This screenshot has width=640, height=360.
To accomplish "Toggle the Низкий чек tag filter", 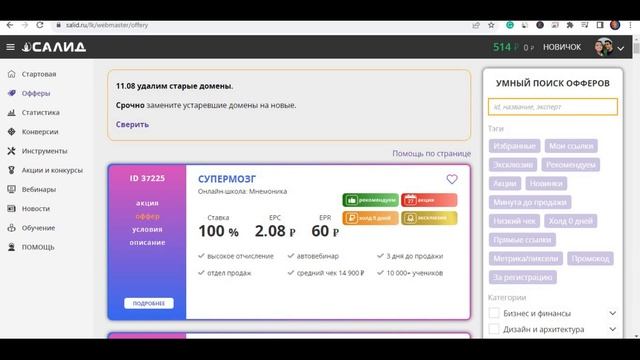I will (x=514, y=221).
